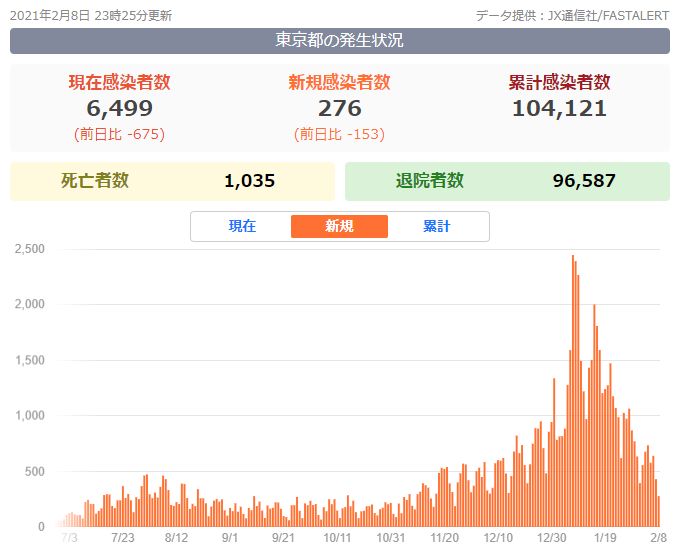
Task: Click the データ提供:JX通信社/FASTALERT credit
Action: pos(572,16)
